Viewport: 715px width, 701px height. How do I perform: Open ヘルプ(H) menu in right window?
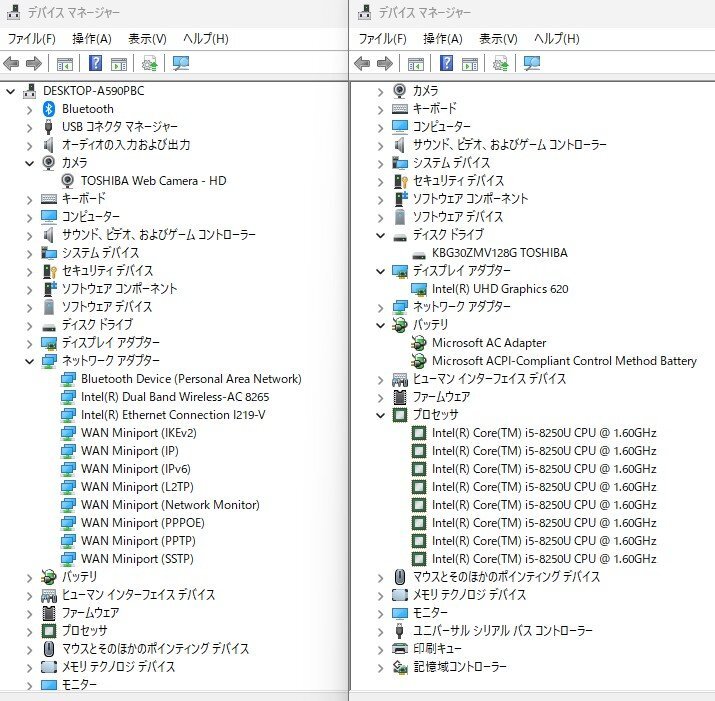[x=557, y=39]
